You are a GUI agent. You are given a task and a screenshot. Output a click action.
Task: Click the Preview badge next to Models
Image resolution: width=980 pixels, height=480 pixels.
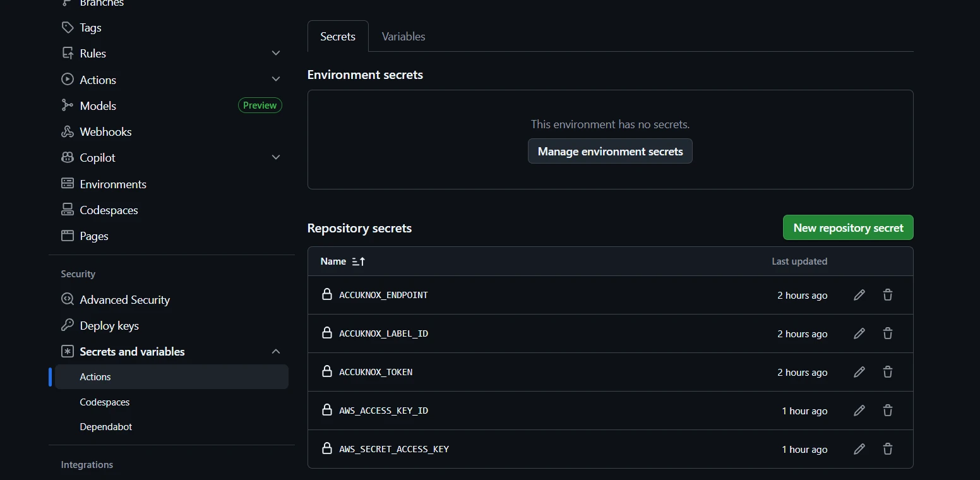pyautogui.click(x=260, y=105)
